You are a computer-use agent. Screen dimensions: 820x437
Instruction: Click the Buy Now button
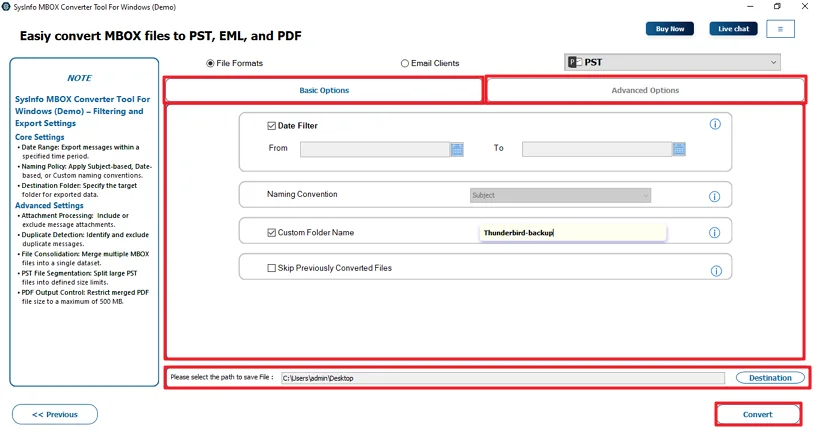(670, 29)
